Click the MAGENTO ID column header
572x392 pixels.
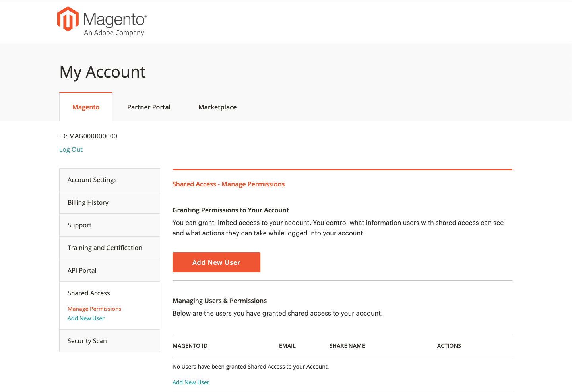[190, 346]
